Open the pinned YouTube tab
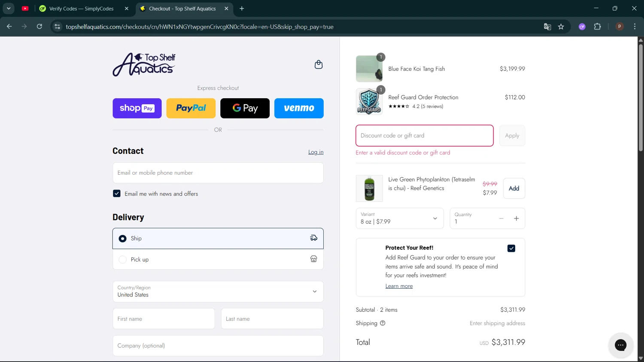The width and height of the screenshot is (644, 362). click(25, 9)
